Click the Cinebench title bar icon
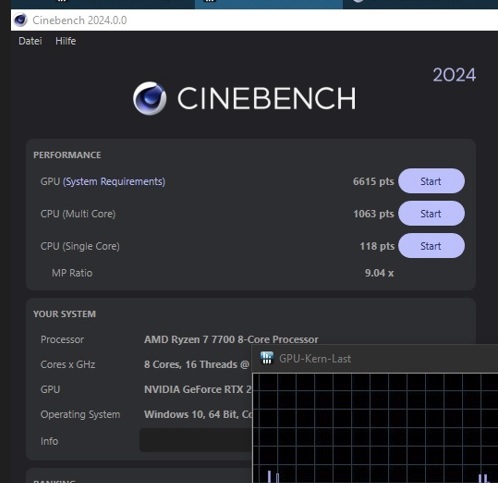Screen dimensions: 498x483 (21, 20)
